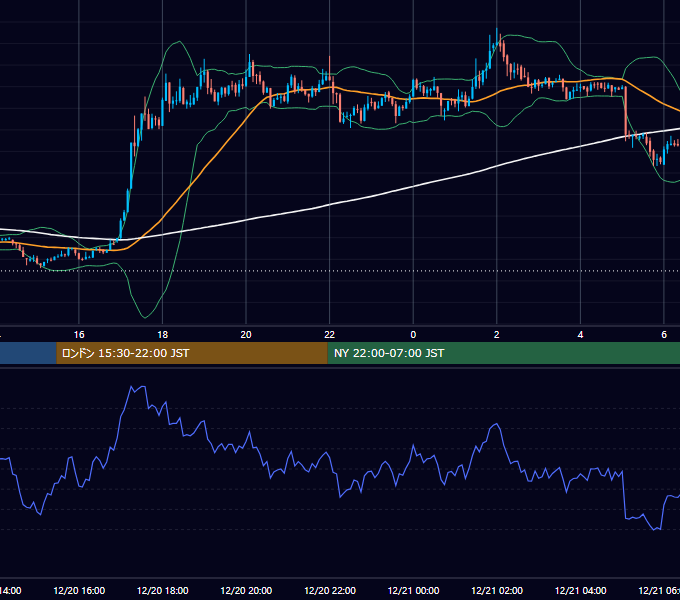Click the time axis label 18
Screen dimensions: 680x600
pos(162,334)
